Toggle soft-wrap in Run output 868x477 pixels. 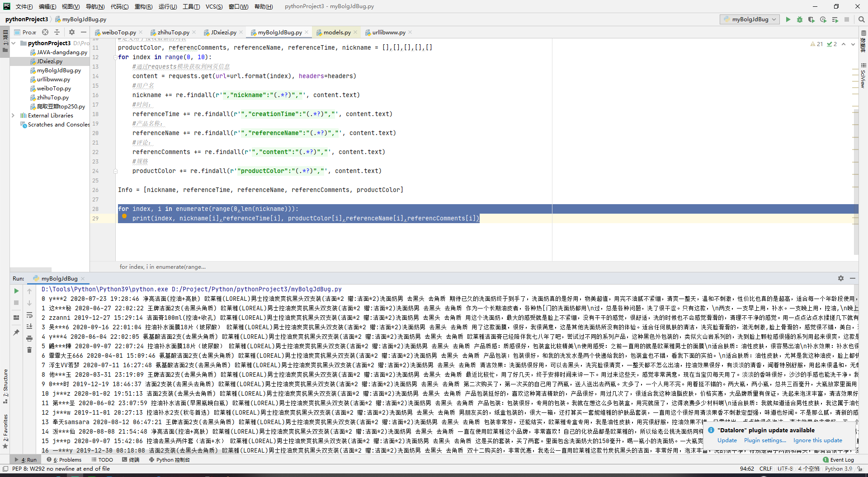pos(29,315)
